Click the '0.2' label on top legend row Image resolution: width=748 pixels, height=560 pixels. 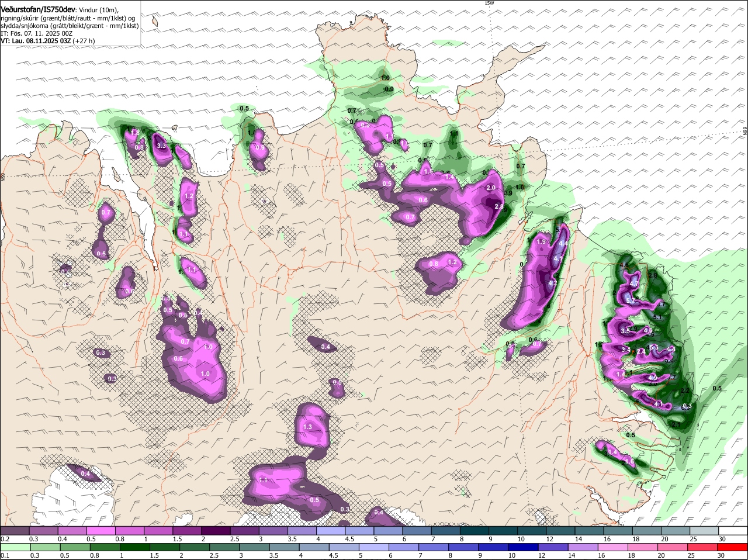pos(5,538)
